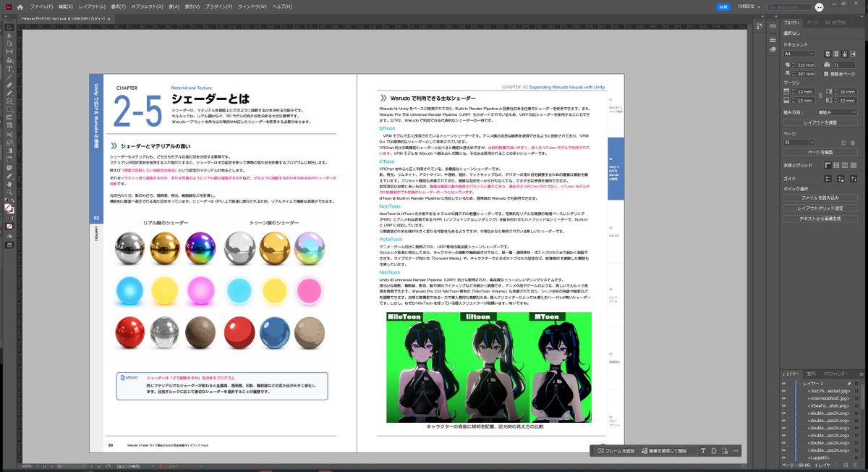Screen dimensions: 868x472
Task: Click the テキストから画像生成 button
Action: (820, 219)
